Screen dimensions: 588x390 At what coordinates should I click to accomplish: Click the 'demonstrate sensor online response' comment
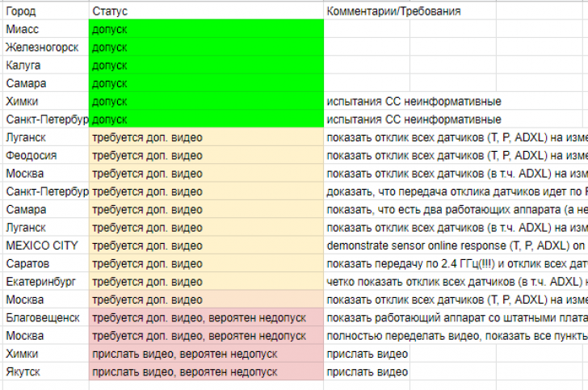coord(456,245)
